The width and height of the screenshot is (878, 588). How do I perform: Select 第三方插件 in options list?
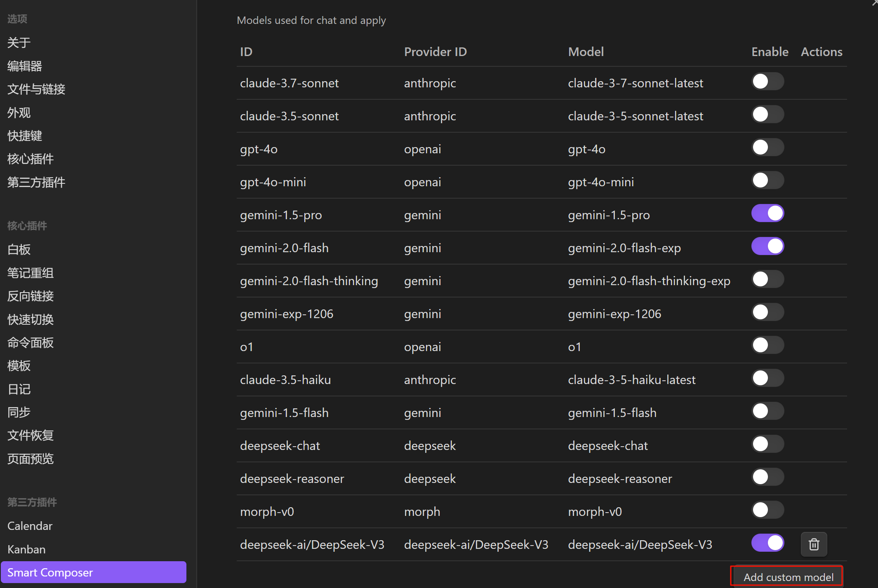tap(36, 182)
